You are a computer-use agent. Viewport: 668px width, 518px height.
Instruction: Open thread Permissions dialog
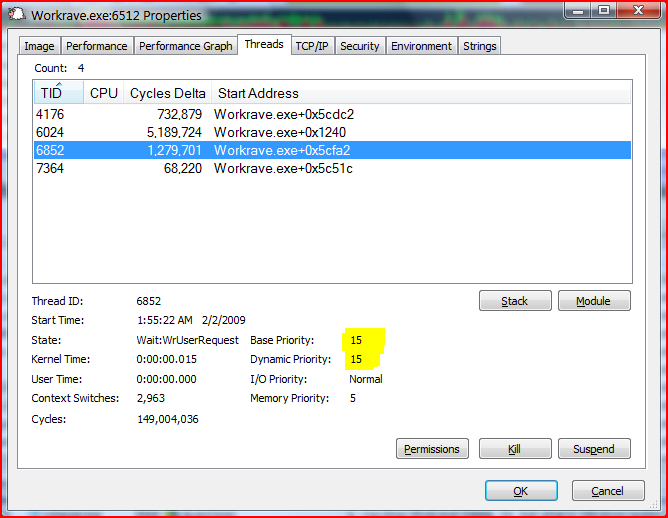pyautogui.click(x=432, y=449)
